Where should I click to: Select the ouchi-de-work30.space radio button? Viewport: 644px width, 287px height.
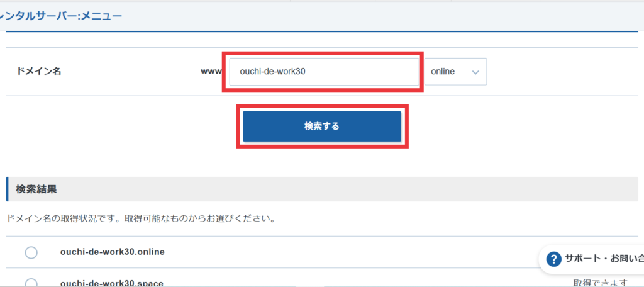tap(31, 282)
